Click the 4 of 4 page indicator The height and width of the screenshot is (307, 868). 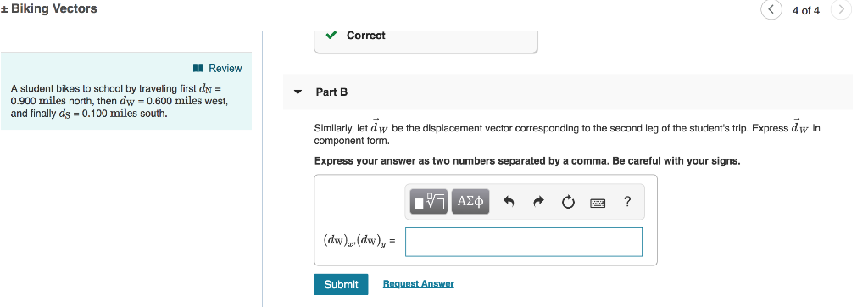pyautogui.click(x=806, y=10)
